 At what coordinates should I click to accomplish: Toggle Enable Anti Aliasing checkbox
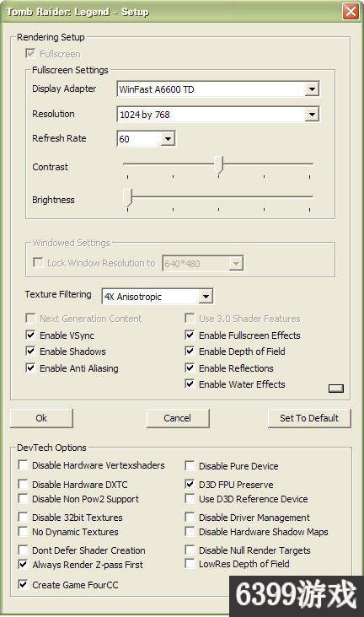[30, 368]
